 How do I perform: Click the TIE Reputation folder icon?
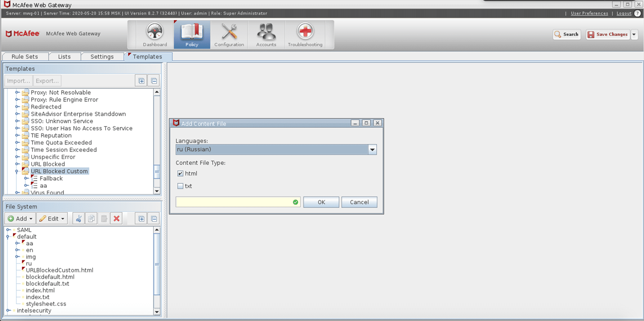[x=26, y=136]
